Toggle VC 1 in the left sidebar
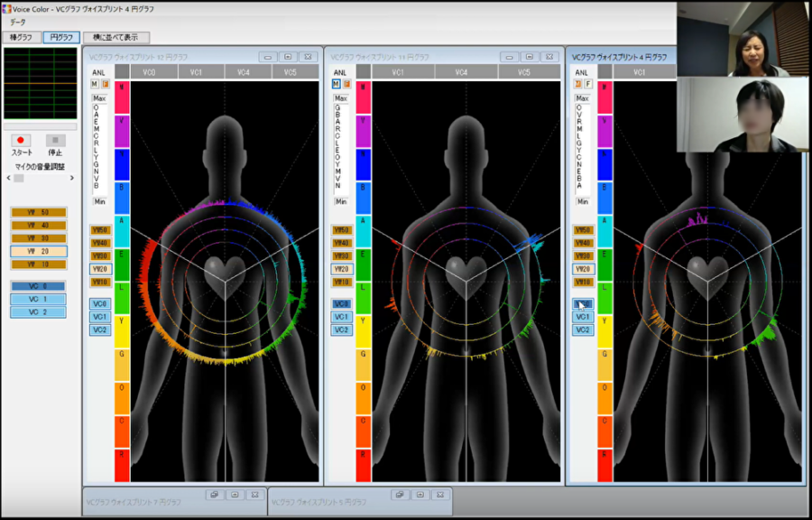Screen dimensions: 812x520 pyautogui.click(x=38, y=299)
